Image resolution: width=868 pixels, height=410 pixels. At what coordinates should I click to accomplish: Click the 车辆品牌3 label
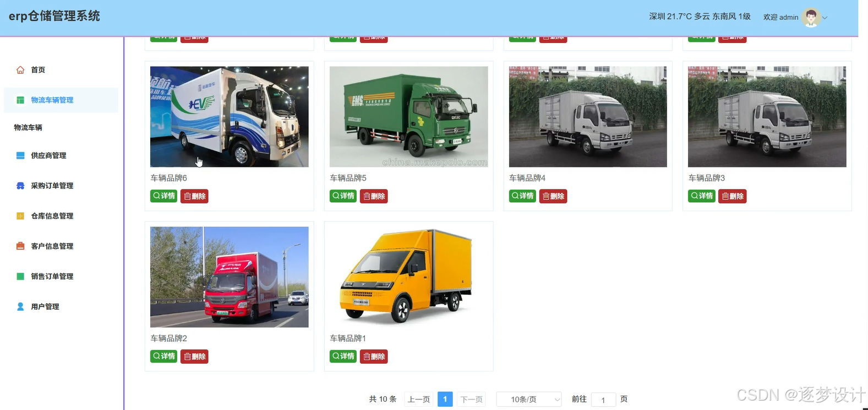tap(707, 178)
